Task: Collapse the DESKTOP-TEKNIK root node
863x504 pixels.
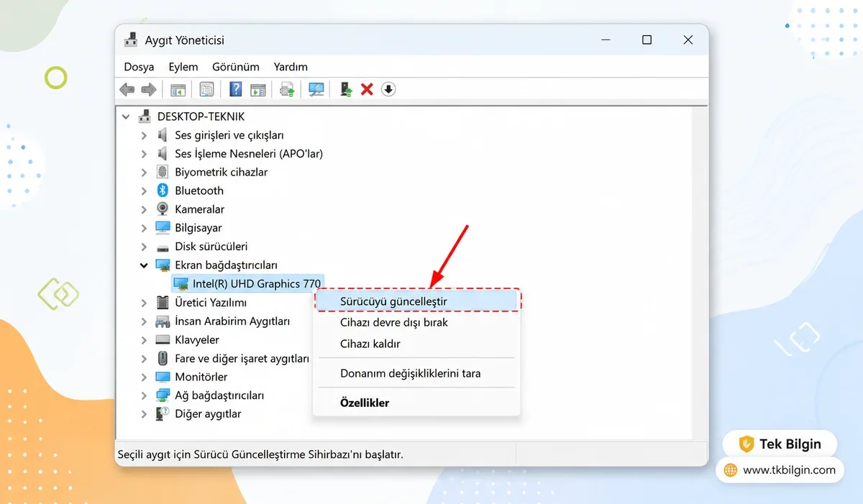Action: (x=127, y=116)
